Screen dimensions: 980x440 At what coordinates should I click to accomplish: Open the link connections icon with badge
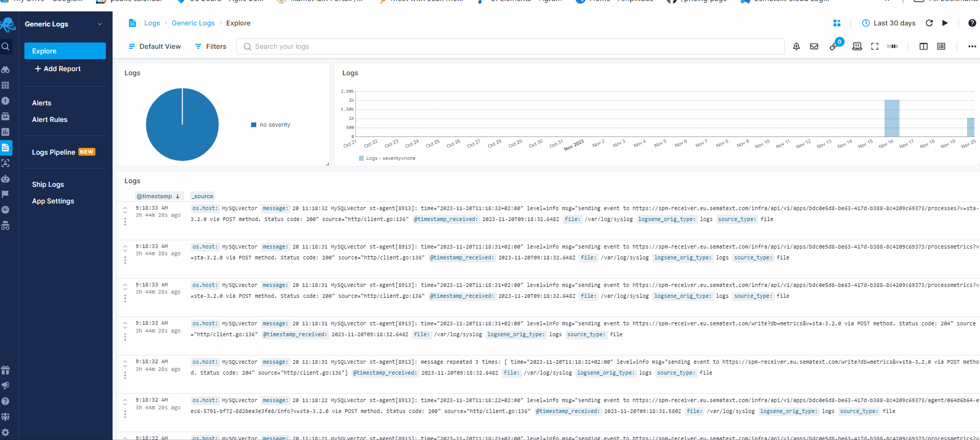(x=835, y=46)
